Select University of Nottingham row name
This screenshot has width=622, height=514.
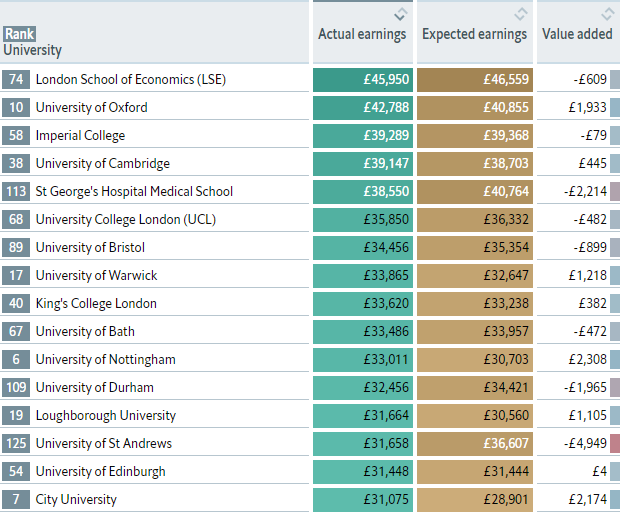(x=106, y=360)
